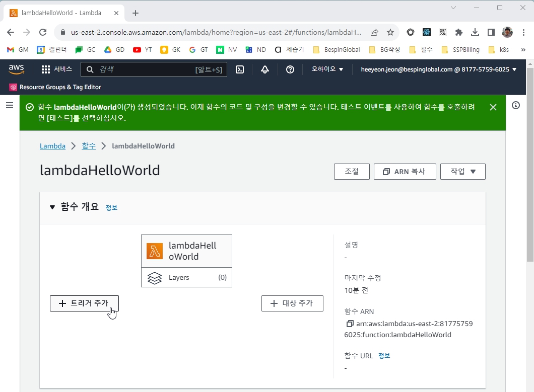534x392 pixels.
Task: Click the ARN 복사 button
Action: [405, 172]
